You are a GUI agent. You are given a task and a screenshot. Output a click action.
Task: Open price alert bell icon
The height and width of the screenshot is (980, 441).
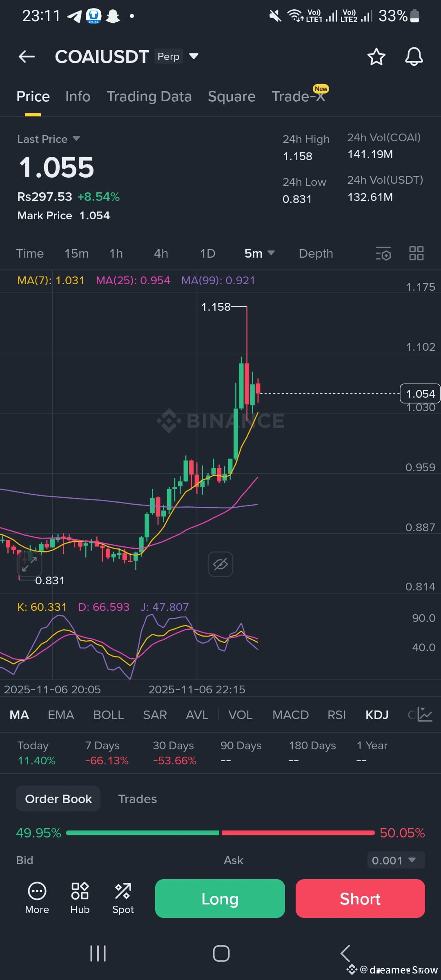click(414, 56)
